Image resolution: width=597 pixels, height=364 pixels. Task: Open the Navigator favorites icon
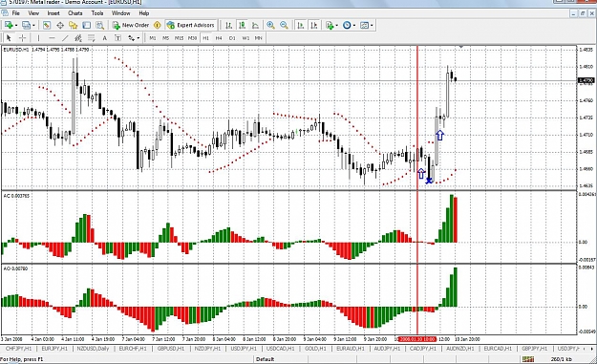point(74,25)
